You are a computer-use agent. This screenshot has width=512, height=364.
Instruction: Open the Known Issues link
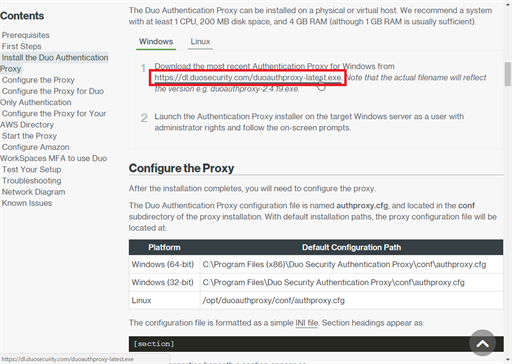pyautogui.click(x=27, y=203)
